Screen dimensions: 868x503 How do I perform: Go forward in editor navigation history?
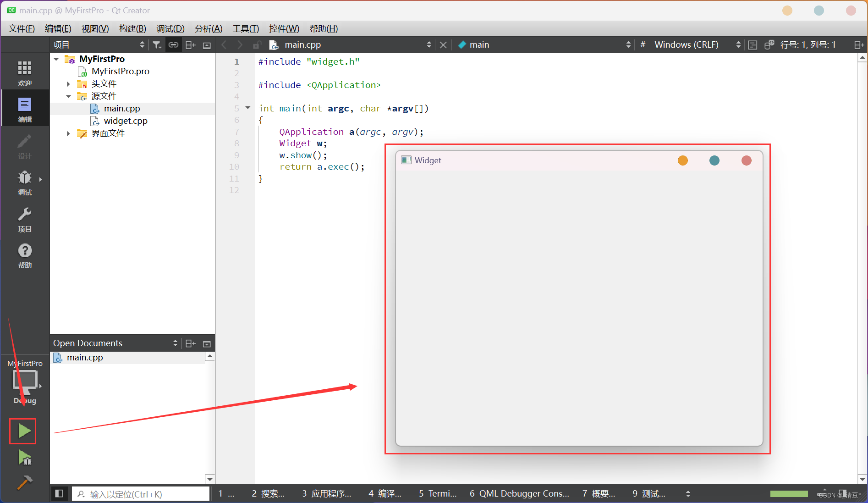click(x=240, y=45)
